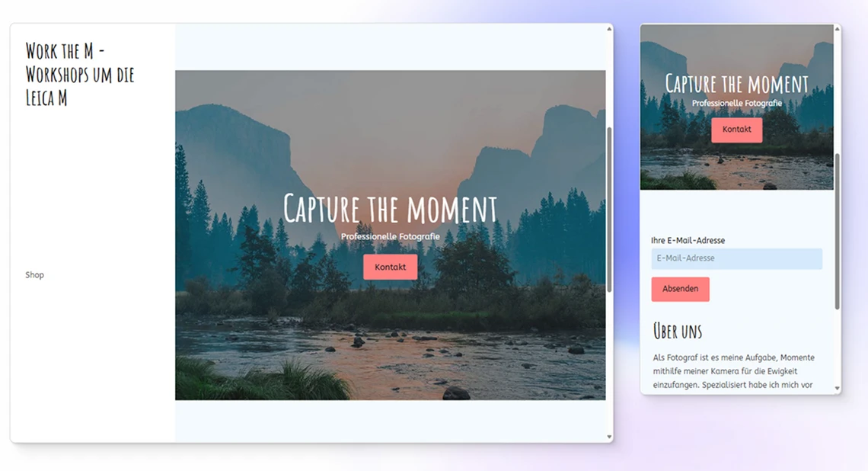Click the Capture the Moment mobile headline
This screenshot has width=868, height=471.
pos(737,85)
